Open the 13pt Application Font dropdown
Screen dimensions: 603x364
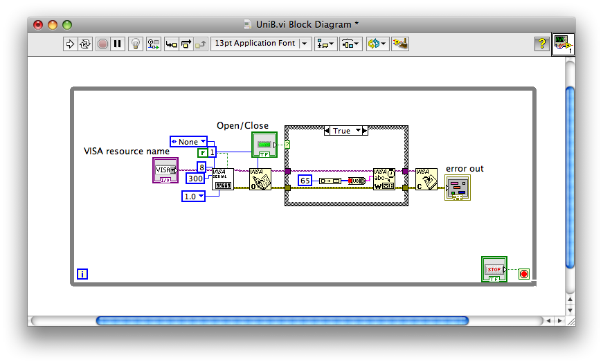261,44
